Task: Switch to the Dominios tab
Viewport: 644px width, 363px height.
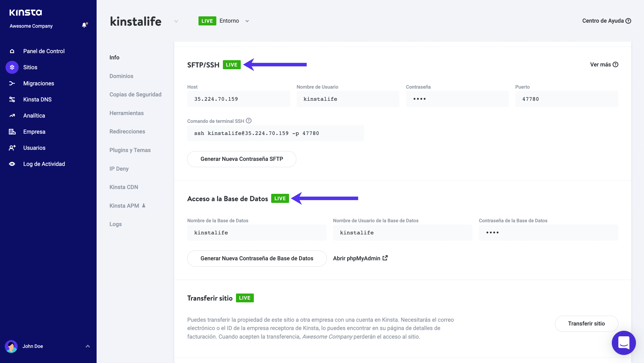Action: [x=122, y=76]
